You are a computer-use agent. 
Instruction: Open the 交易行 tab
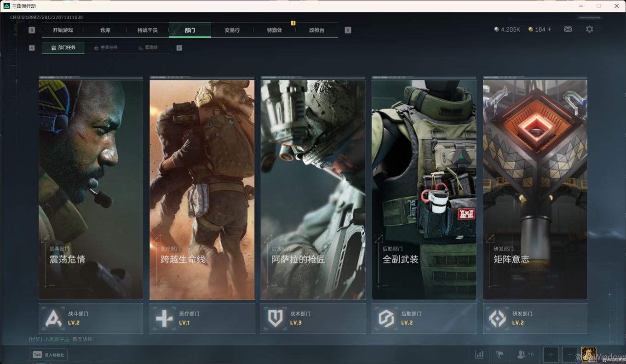232,30
